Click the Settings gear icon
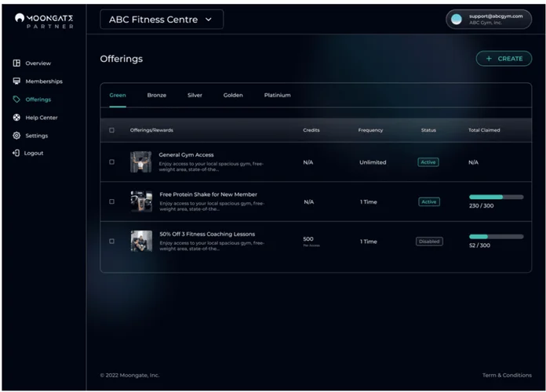546x392 pixels. tap(16, 136)
